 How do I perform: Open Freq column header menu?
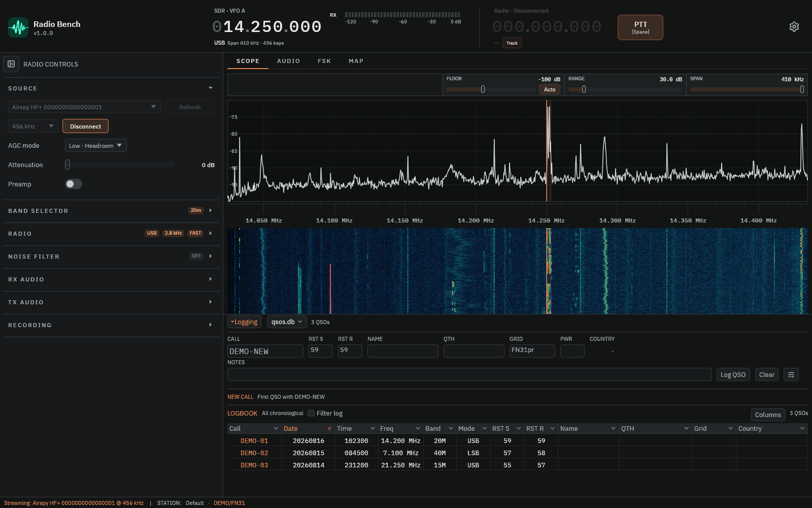pyautogui.click(x=418, y=428)
